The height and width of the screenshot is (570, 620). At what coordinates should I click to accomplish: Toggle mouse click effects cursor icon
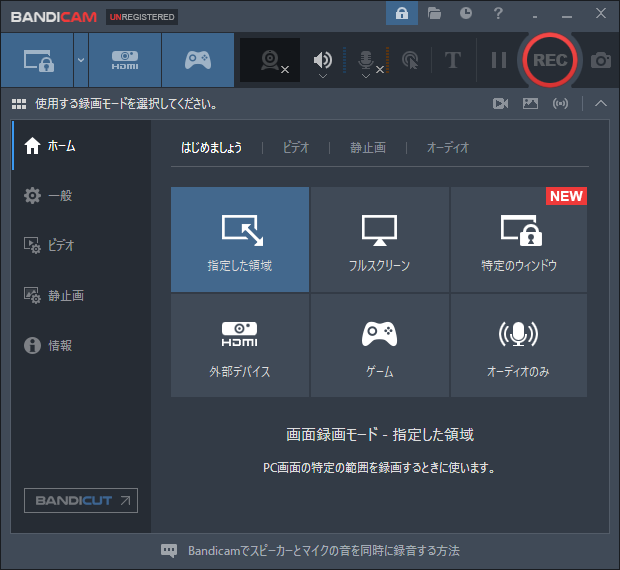[x=410, y=60]
